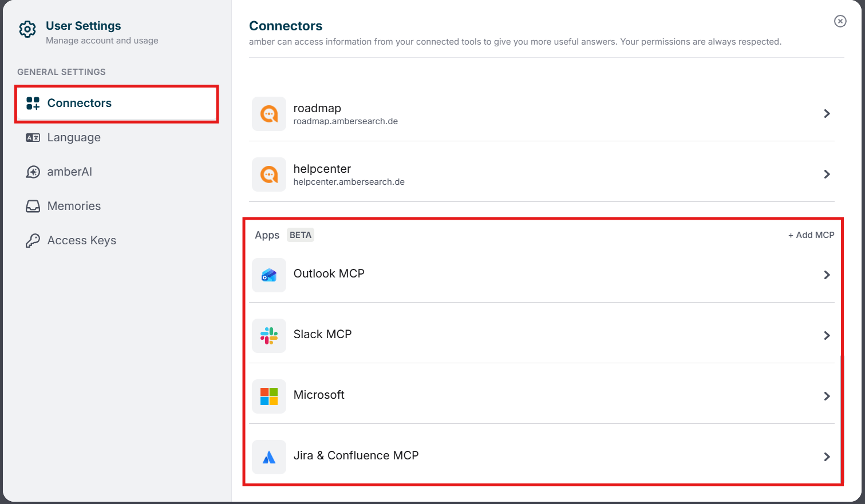Viewport: 865px width, 504px height.
Task: Click the Memories inbox icon
Action: tap(33, 206)
